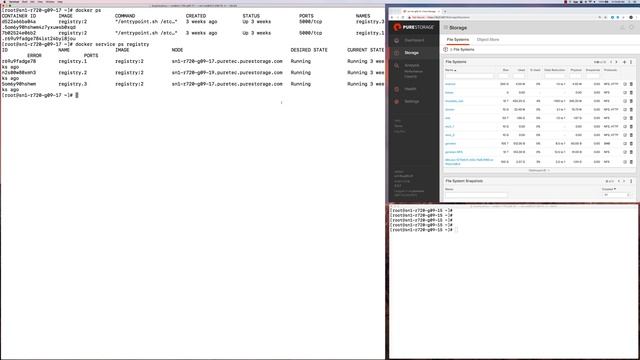Viewport: 640px width, 360px height.
Task: Open a new browser tab
Action: click(x=445, y=11)
